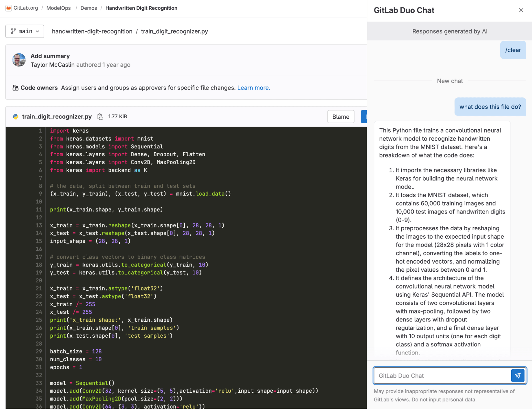The width and height of the screenshot is (532, 409).
Task: Click the 'New chat' separator label
Action: point(450,81)
